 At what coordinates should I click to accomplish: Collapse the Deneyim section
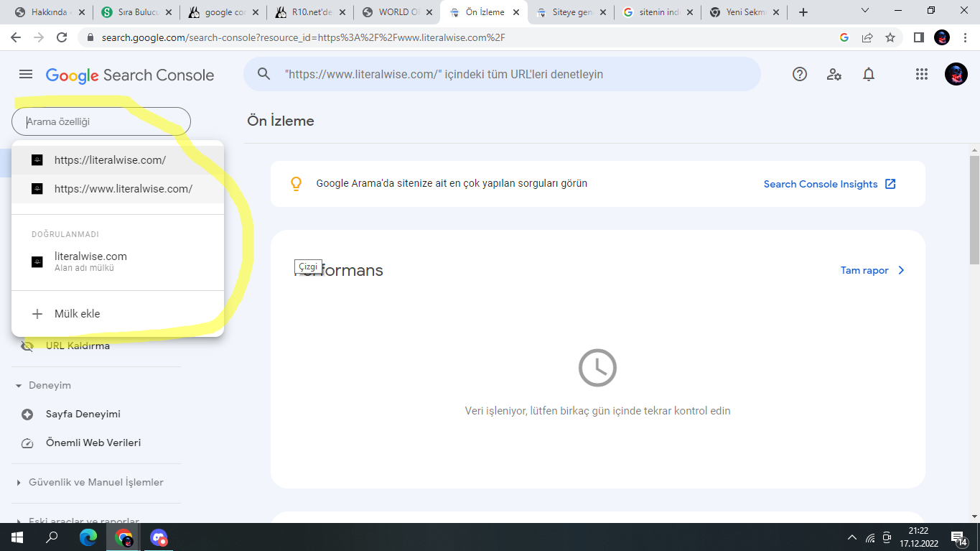pyautogui.click(x=19, y=386)
